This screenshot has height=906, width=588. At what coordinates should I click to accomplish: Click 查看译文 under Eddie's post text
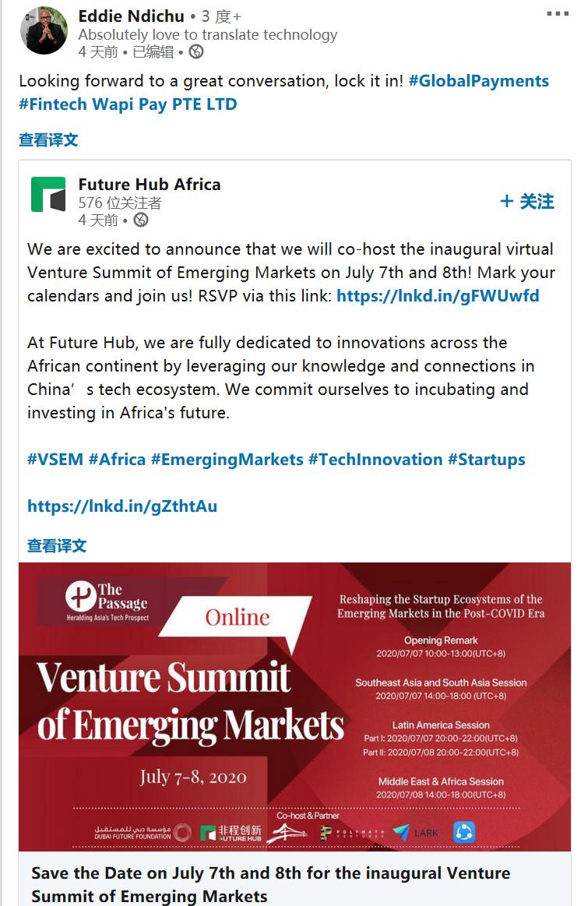point(48,140)
